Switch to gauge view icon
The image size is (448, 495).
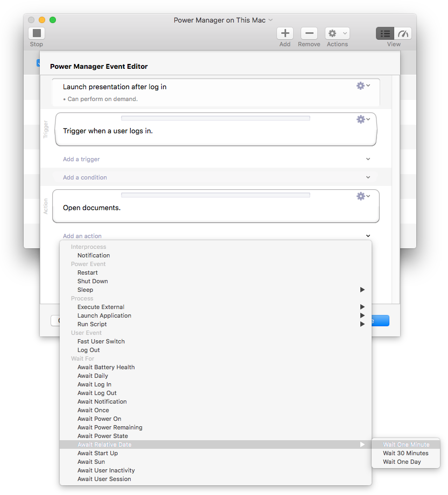tap(403, 33)
